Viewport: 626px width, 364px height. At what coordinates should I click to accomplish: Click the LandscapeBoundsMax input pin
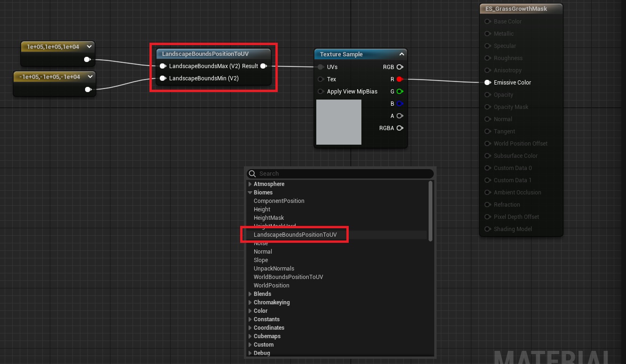163,66
